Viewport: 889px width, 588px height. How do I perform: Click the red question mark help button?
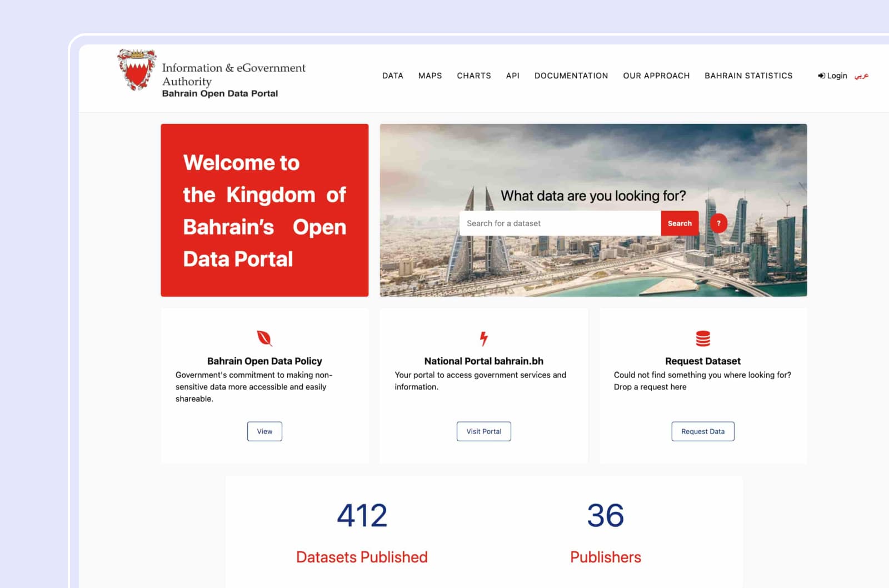tap(718, 223)
